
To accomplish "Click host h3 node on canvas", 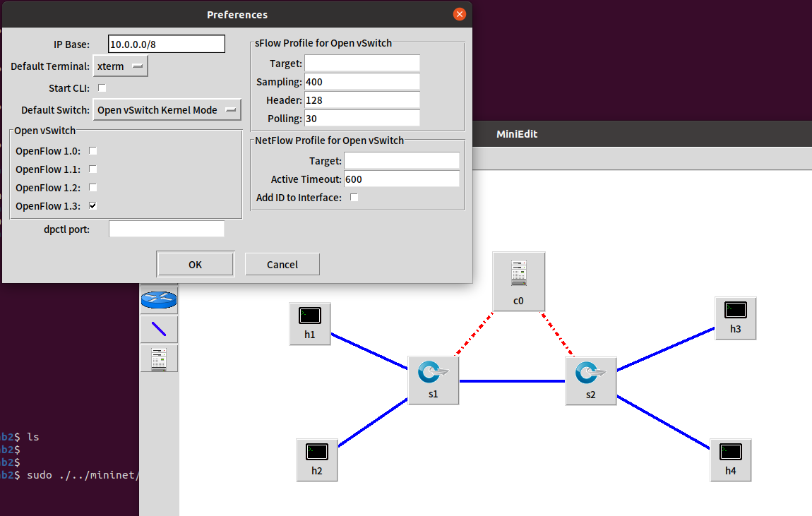I will pos(735,318).
